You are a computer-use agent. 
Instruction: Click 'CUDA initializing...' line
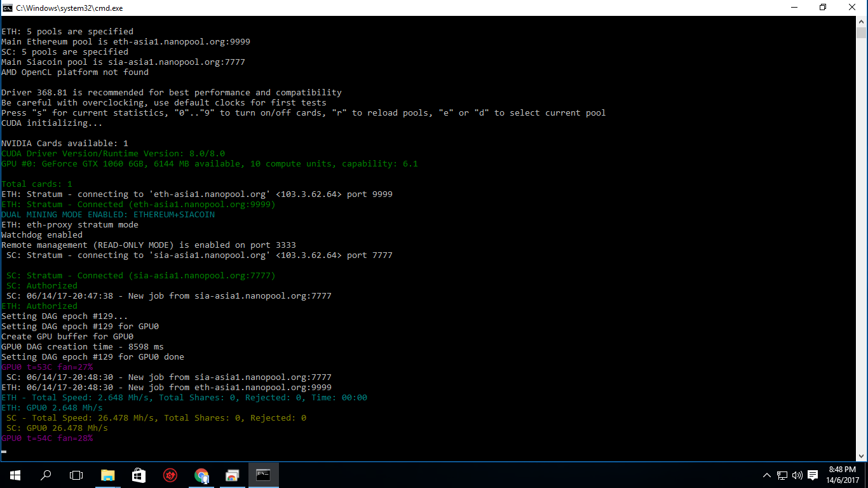point(52,123)
